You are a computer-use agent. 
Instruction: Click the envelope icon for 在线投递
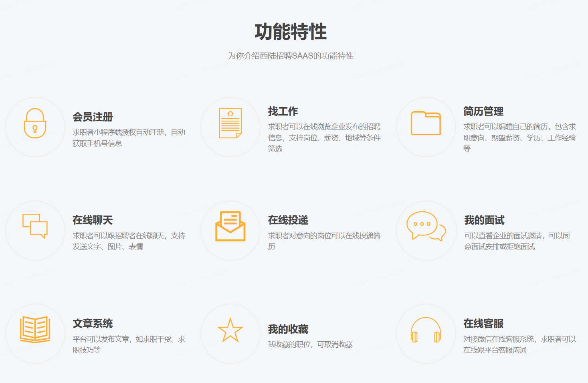point(230,226)
